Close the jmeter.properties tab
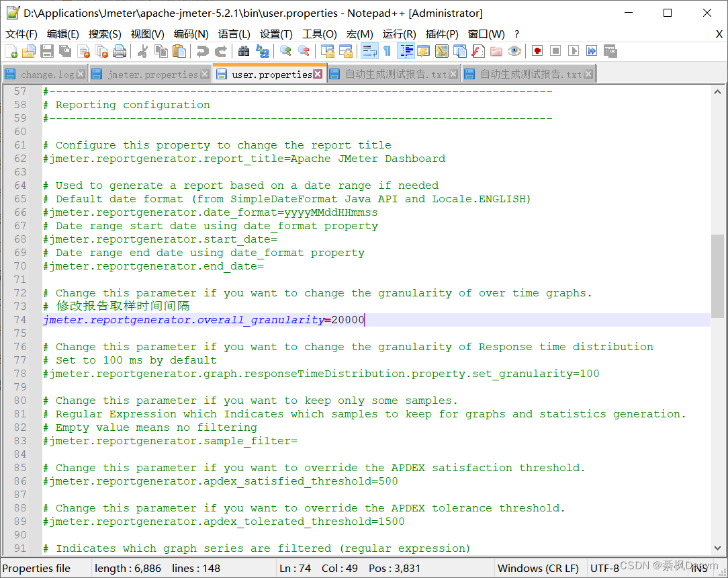Viewport: 728px width, 578px height. (205, 75)
